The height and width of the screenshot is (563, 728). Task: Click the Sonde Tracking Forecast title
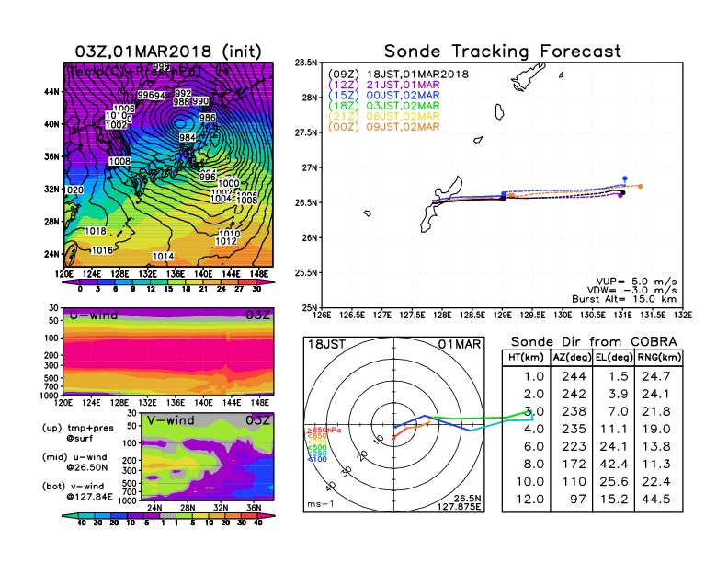pyautogui.click(x=502, y=52)
